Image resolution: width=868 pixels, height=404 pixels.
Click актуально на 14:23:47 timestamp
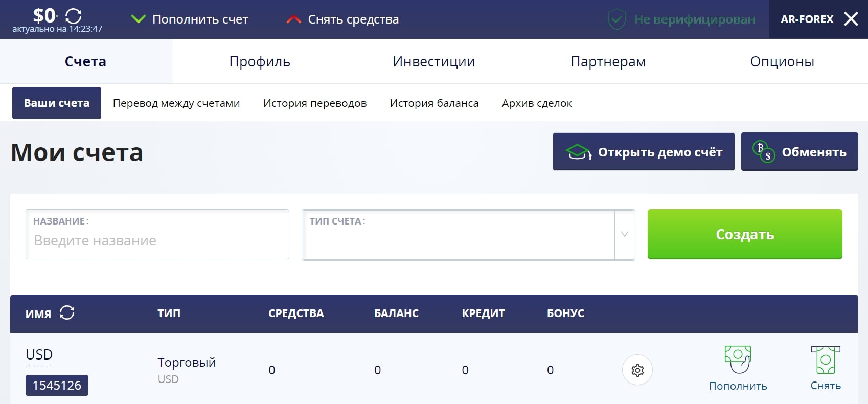57,29
